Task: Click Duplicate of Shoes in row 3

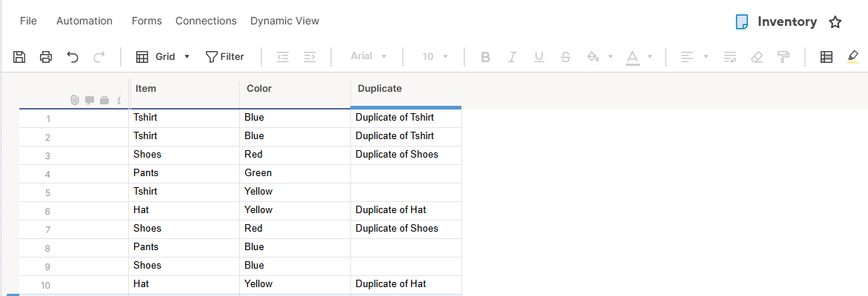Action: pyautogui.click(x=406, y=155)
